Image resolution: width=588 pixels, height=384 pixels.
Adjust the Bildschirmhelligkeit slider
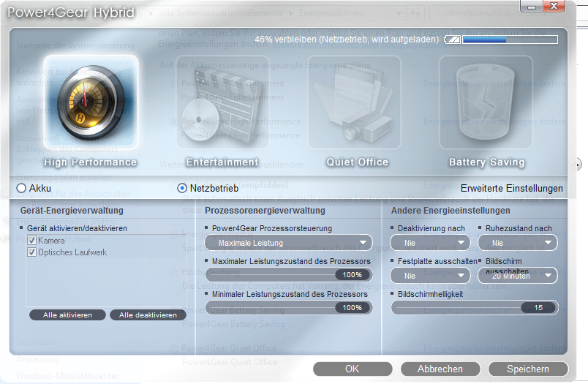(475, 308)
